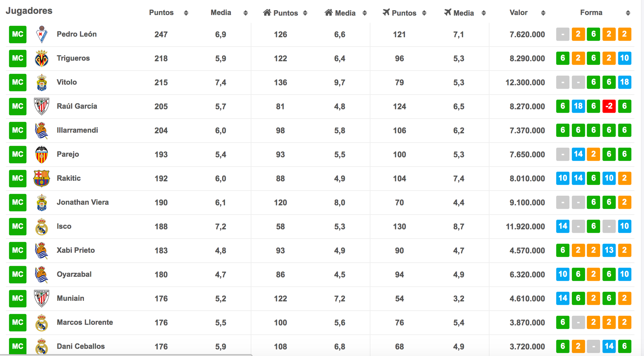Image resolution: width=644 pixels, height=356 pixels.
Task: Sort by home Puntos column header
Action: 285,13
